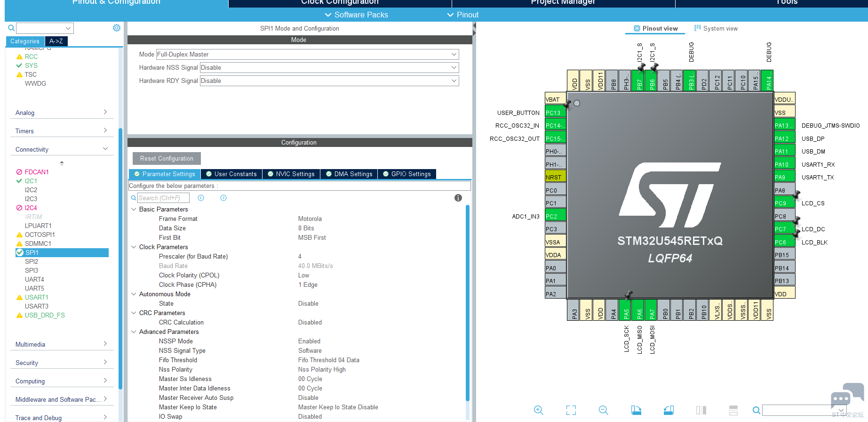Switch to System view
Screen dimensions: 868x422
tap(716, 28)
